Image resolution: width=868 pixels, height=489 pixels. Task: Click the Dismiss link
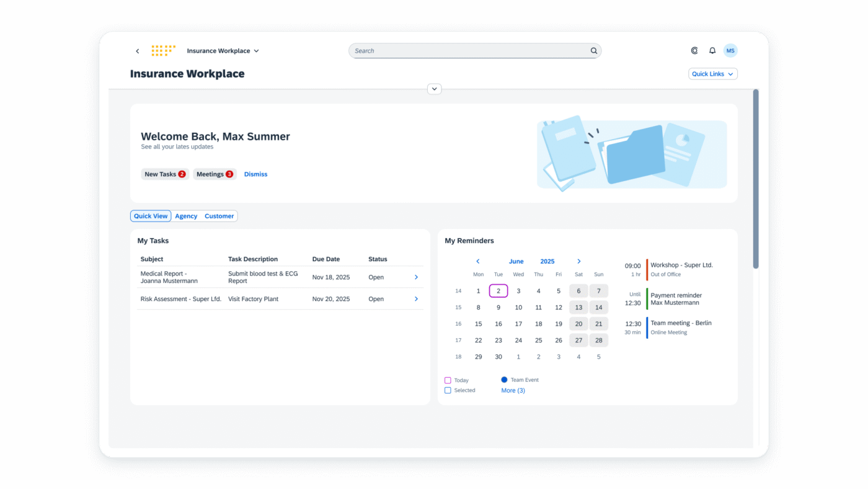pyautogui.click(x=255, y=174)
